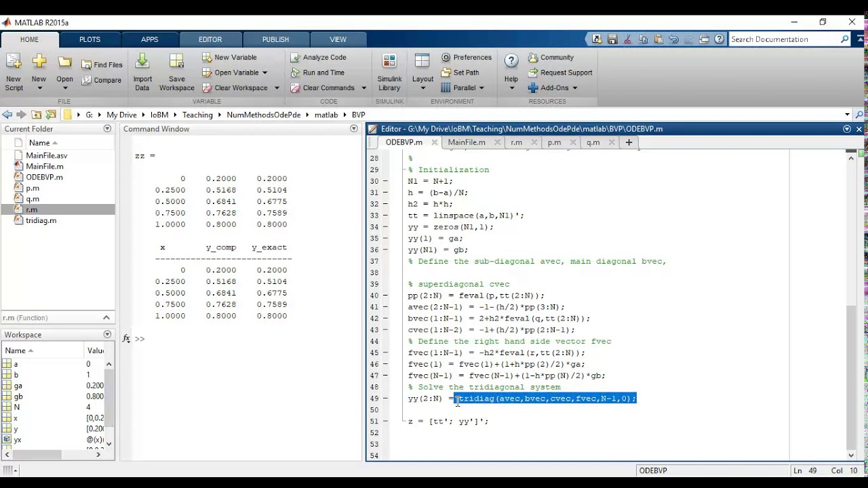Click the quick access Save icon
The width and height of the screenshot is (868, 488).
pyautogui.click(x=612, y=39)
